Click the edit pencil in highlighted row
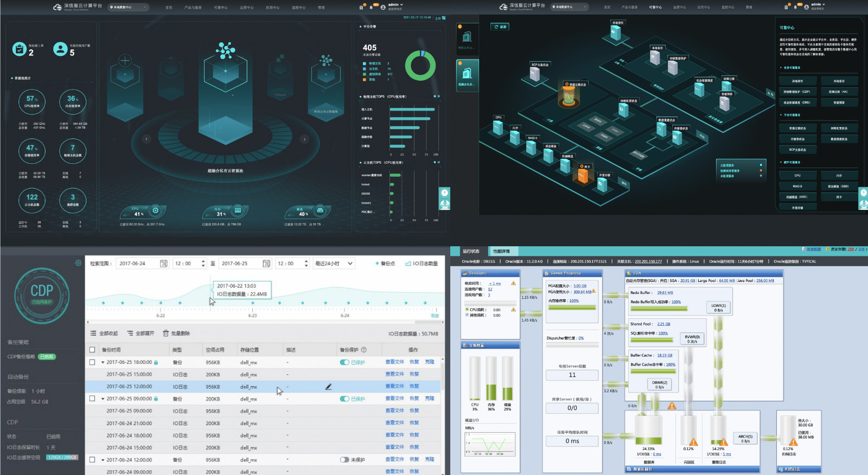Image resolution: width=868 pixels, height=475 pixels. [x=328, y=387]
